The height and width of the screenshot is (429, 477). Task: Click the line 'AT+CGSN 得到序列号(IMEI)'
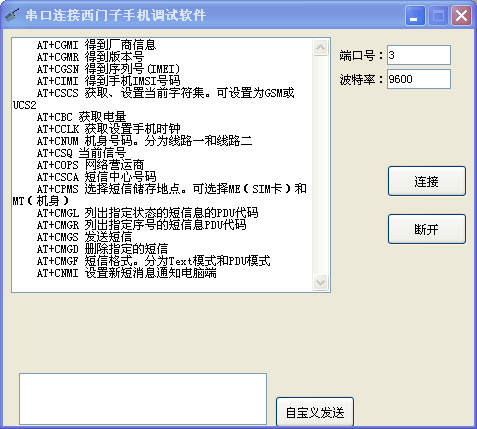(x=108, y=69)
